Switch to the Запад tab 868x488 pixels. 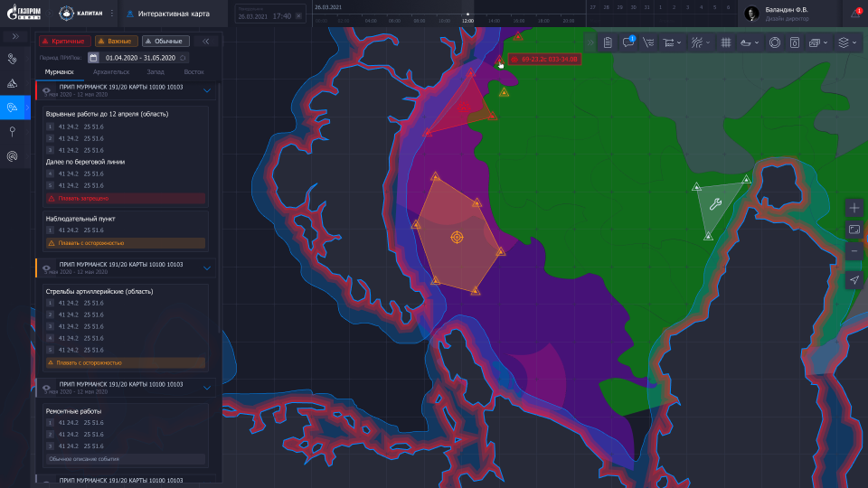coord(157,70)
